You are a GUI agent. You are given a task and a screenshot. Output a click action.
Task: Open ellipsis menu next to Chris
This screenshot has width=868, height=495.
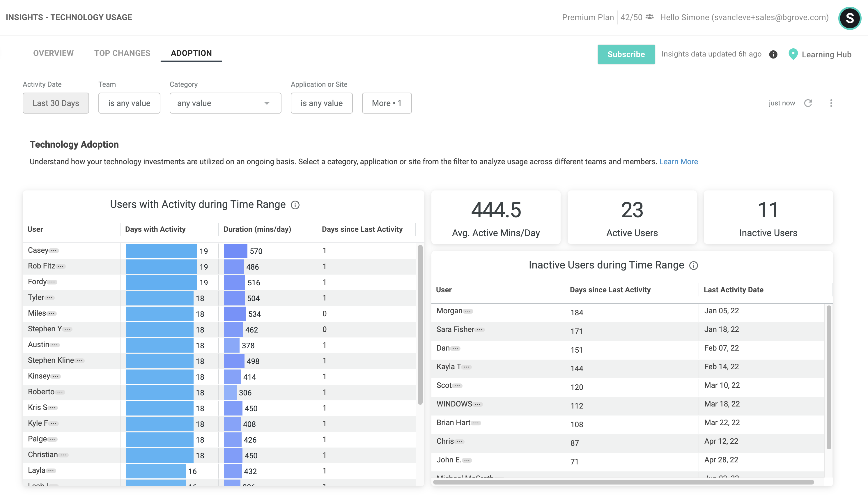tap(460, 442)
